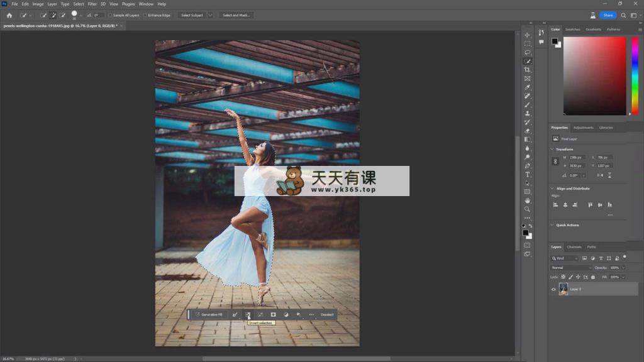Collapse the Transform section
The width and height of the screenshot is (644, 362).
pyautogui.click(x=552, y=150)
